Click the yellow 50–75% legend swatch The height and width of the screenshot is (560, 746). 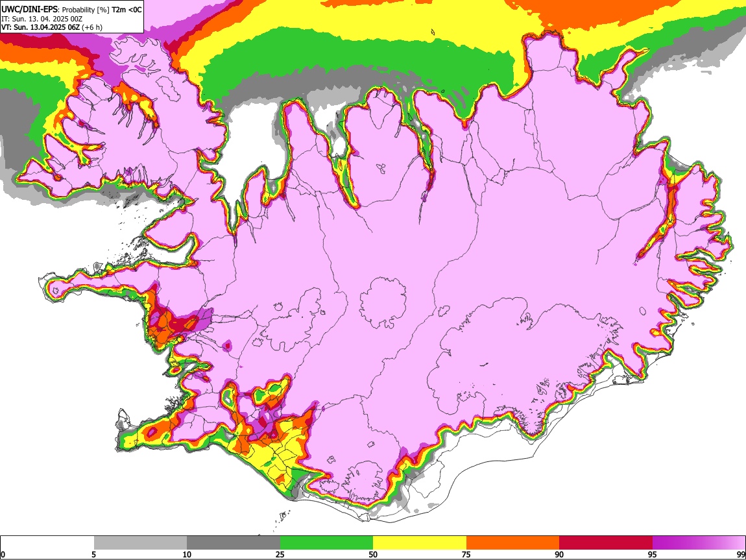pyautogui.click(x=420, y=543)
